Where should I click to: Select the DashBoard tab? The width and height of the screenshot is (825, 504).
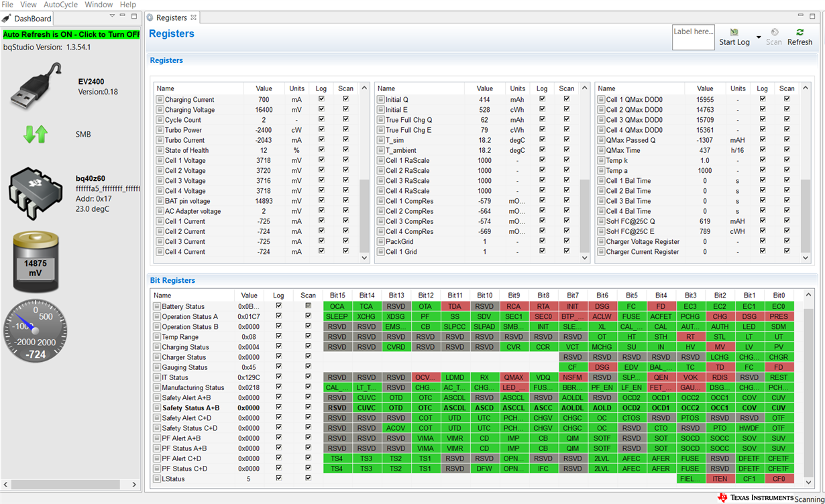click(x=27, y=18)
